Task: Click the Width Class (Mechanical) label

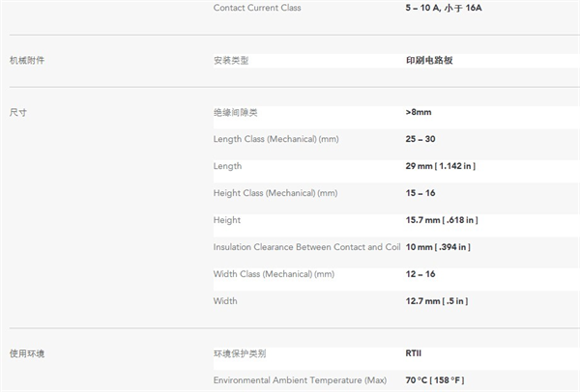Action: coord(274,274)
